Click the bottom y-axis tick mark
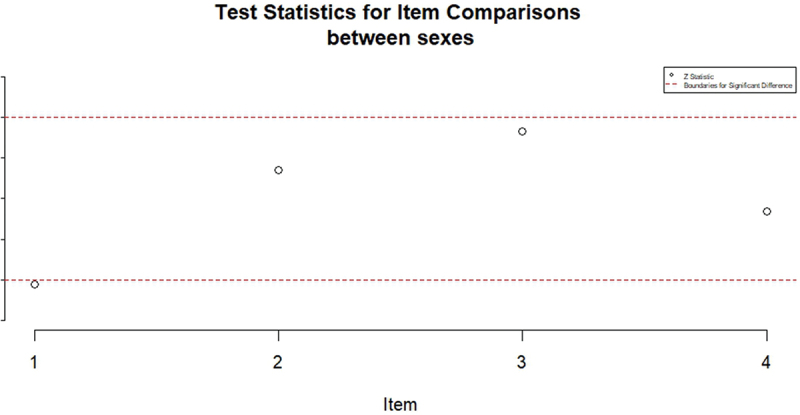 (3, 321)
